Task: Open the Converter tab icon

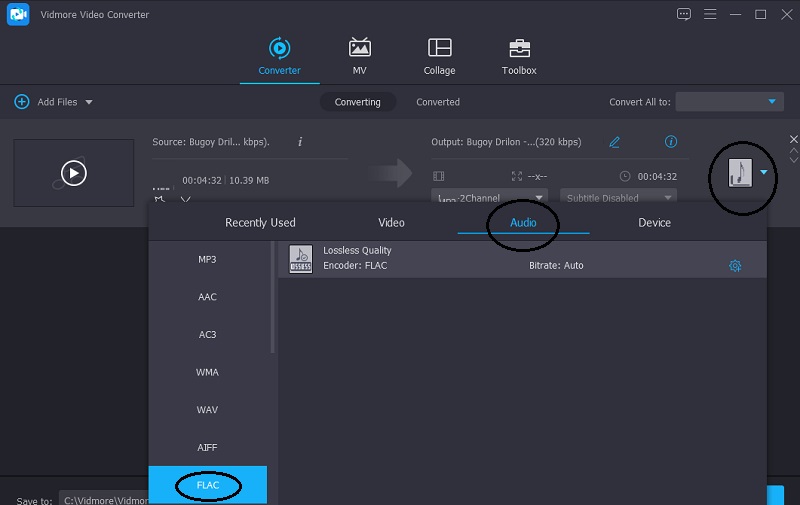Action: tap(279, 48)
